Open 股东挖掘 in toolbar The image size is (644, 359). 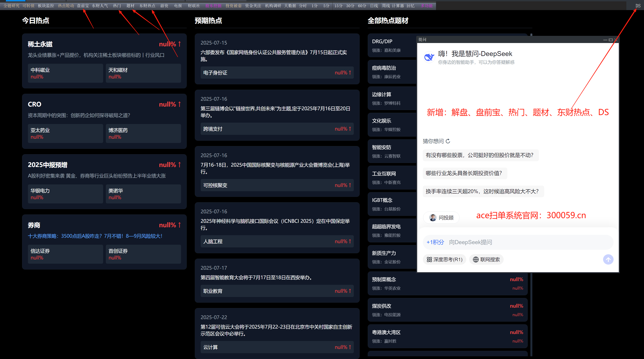[x=213, y=6]
